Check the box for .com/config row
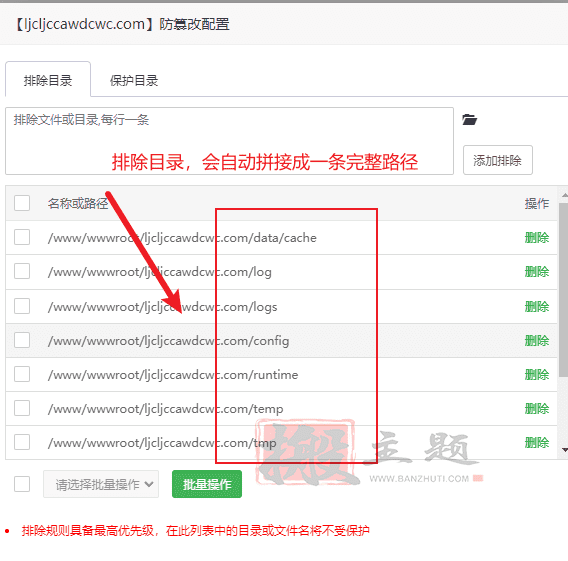The width and height of the screenshot is (568, 561). 22,340
